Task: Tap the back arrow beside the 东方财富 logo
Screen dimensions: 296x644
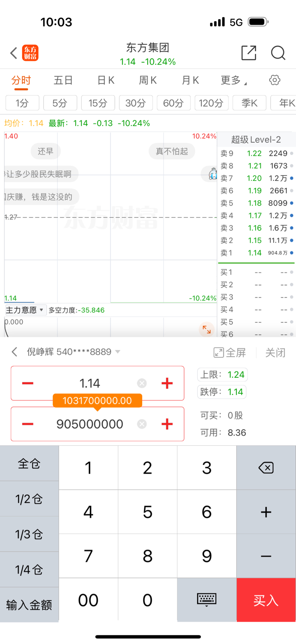Action: pos(14,53)
